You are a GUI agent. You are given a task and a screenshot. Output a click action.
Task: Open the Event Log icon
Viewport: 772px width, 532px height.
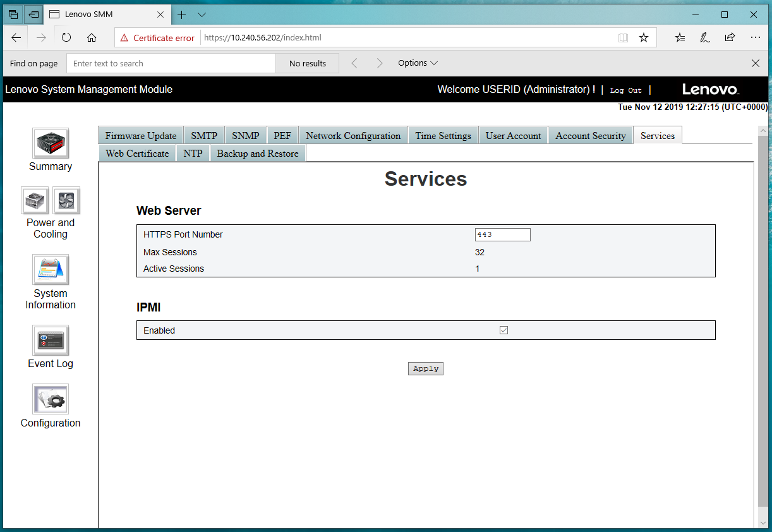point(51,341)
